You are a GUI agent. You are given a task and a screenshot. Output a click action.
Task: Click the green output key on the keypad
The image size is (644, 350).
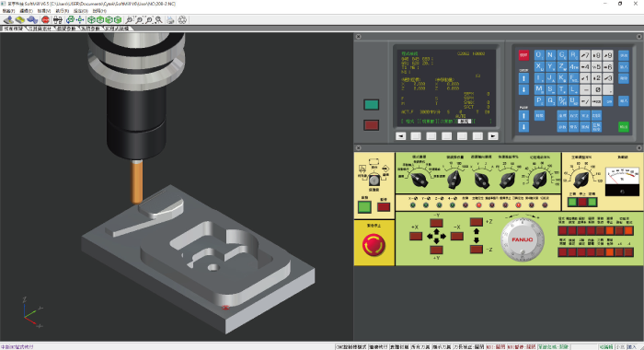tap(624, 127)
